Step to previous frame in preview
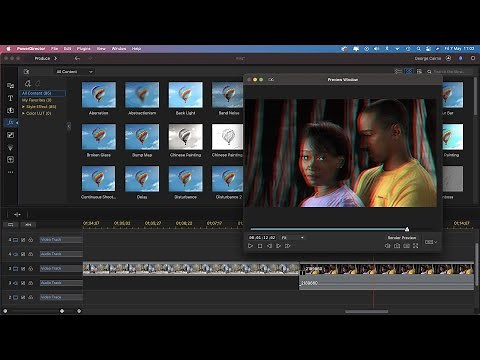Screen dimensions: 480x360 tap(269, 246)
